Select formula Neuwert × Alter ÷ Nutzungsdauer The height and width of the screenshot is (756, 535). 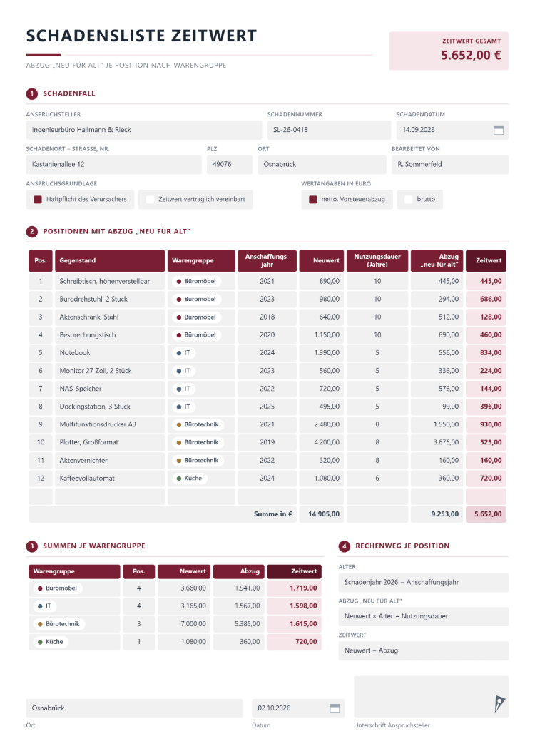[x=424, y=617]
